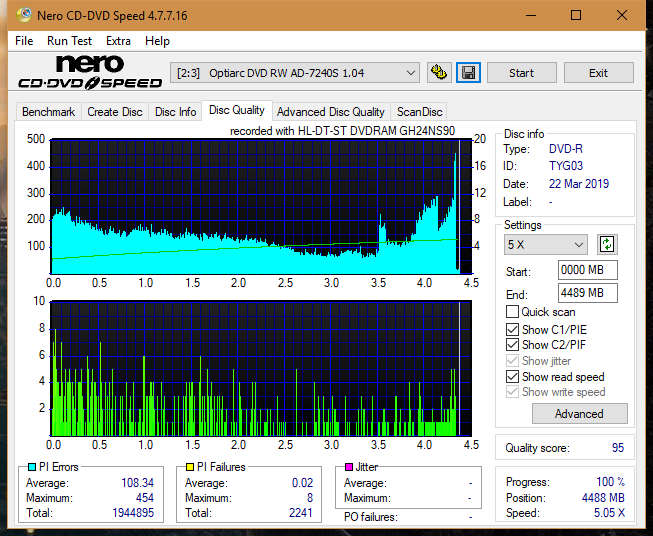This screenshot has width=653, height=536.
Task: Click PI Errors total 1944895
Action: [133, 513]
